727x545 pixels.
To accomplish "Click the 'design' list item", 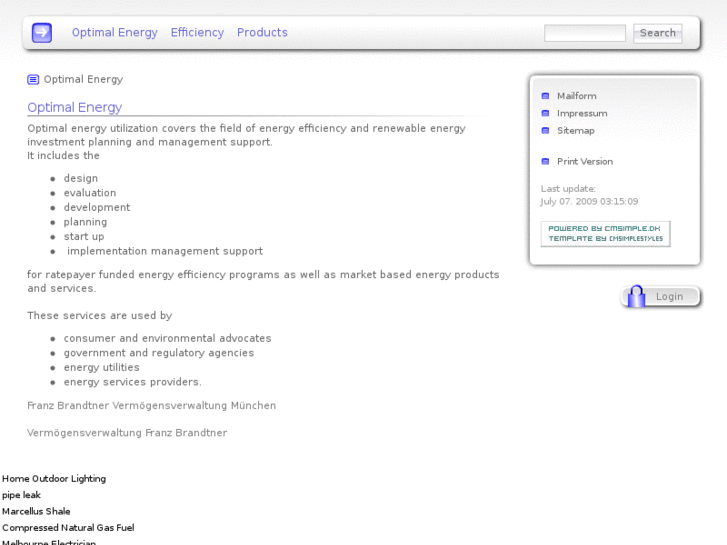I will tap(81, 179).
